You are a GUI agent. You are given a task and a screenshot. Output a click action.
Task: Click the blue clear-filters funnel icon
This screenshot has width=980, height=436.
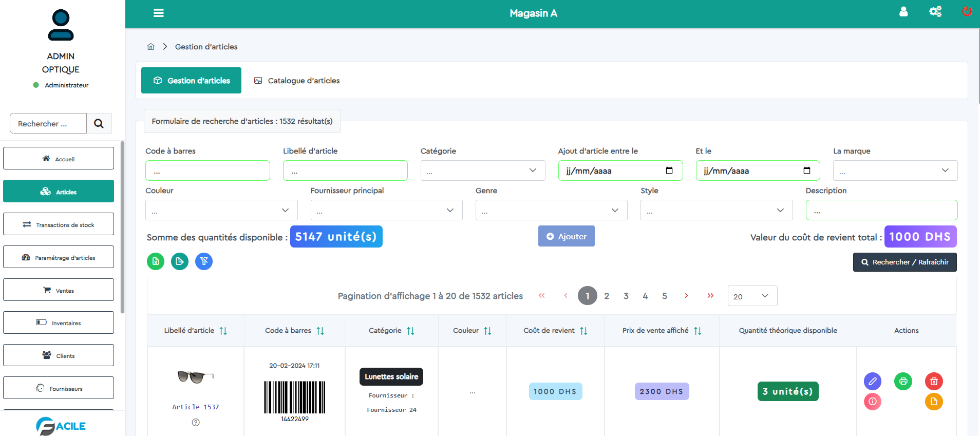tap(204, 261)
